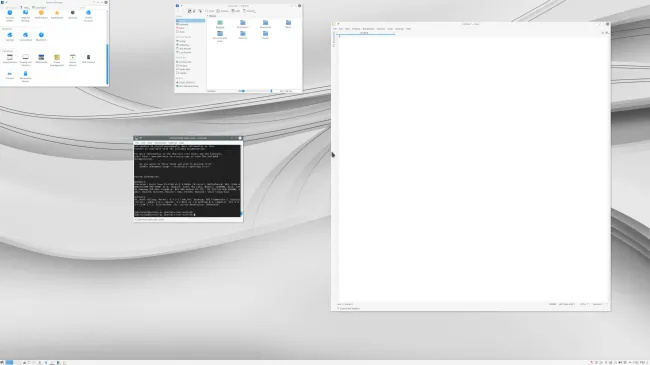Open the Soft Tabs indentation dropdown
The height and width of the screenshot is (365, 650).
click(567, 304)
